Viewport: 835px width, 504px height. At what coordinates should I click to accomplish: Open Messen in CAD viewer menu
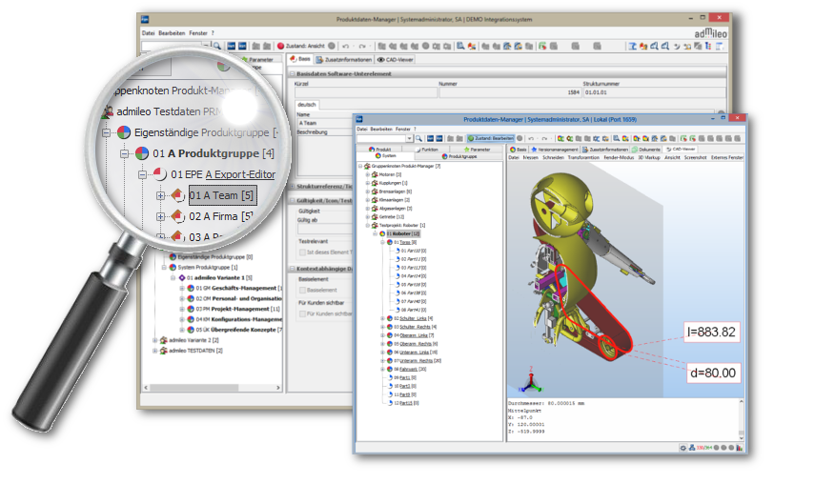pyautogui.click(x=530, y=157)
